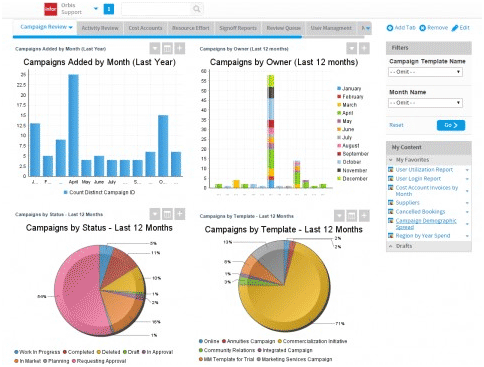Open table view for Campaigns Added by Month
Screen dimensions: 484x367
point(167,49)
